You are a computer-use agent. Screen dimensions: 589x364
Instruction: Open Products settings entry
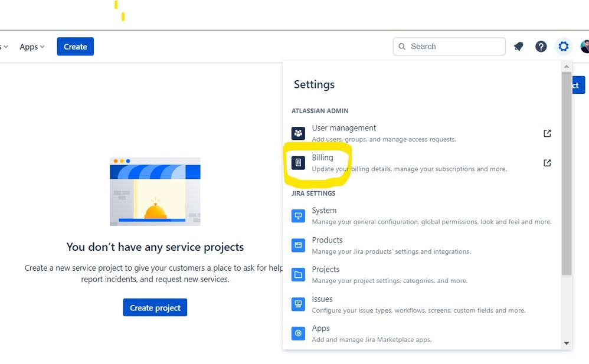421,245
